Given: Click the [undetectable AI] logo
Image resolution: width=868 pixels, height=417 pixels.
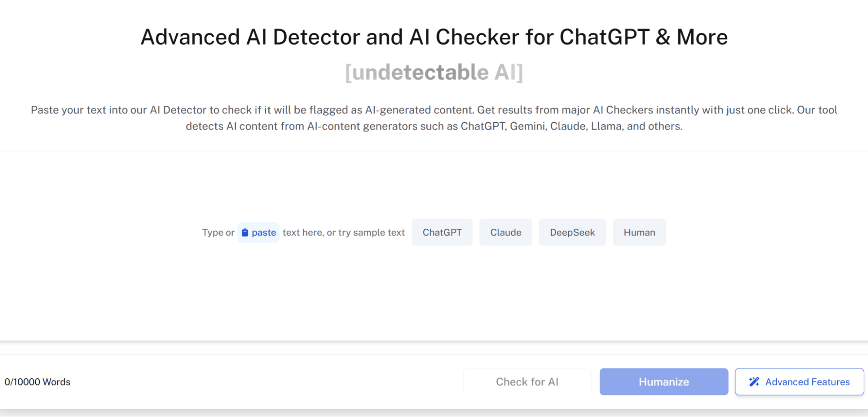Looking at the screenshot, I should pos(434,72).
